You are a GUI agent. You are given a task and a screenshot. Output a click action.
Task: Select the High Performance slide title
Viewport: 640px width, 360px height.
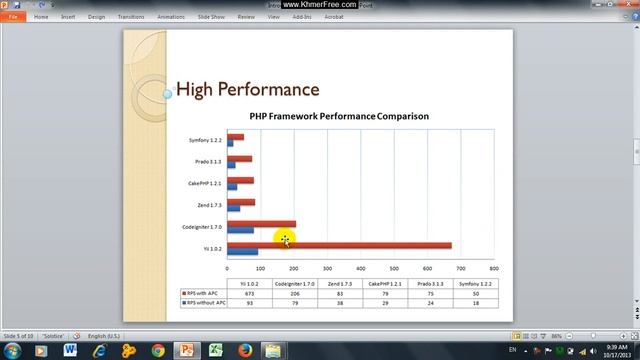(248, 89)
